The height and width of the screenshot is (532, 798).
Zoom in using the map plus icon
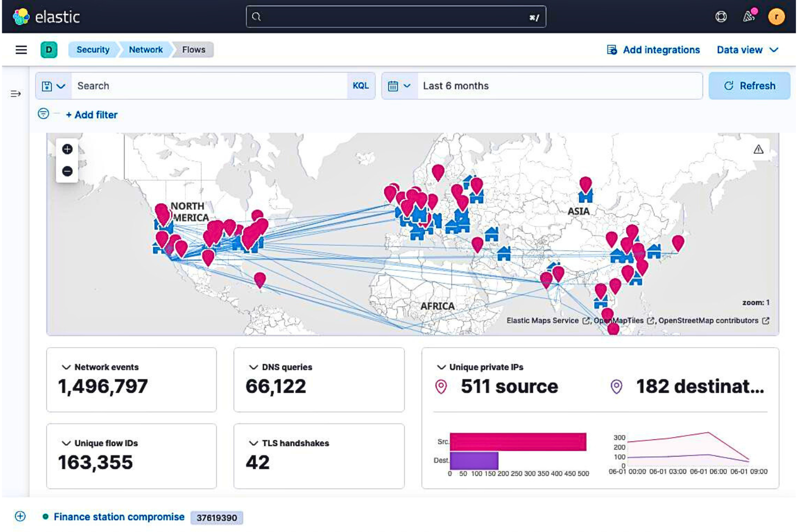(x=67, y=149)
